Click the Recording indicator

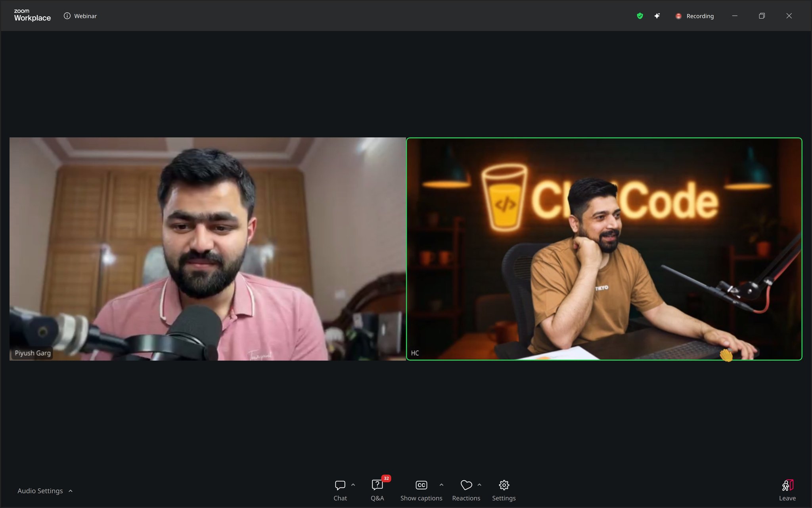pyautogui.click(x=695, y=16)
